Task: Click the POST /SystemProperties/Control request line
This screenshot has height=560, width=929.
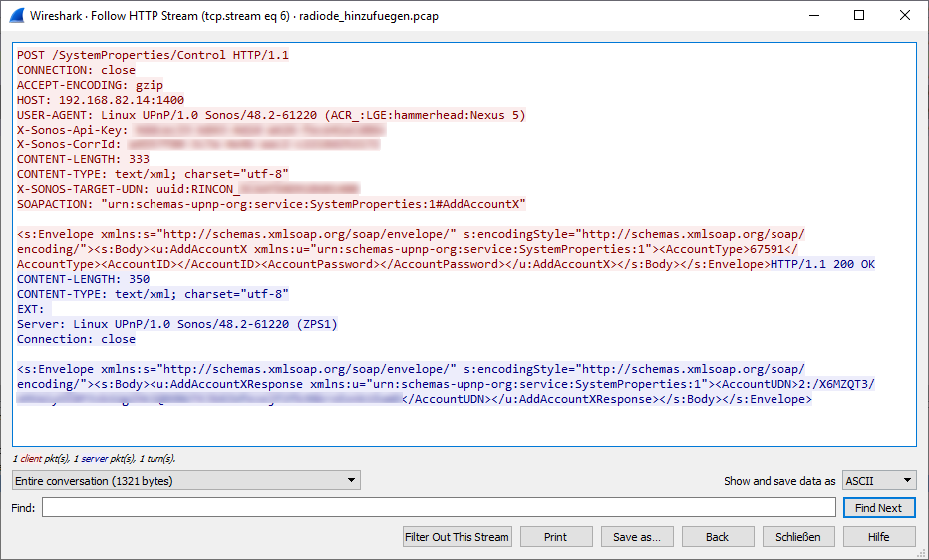Action: (x=153, y=55)
